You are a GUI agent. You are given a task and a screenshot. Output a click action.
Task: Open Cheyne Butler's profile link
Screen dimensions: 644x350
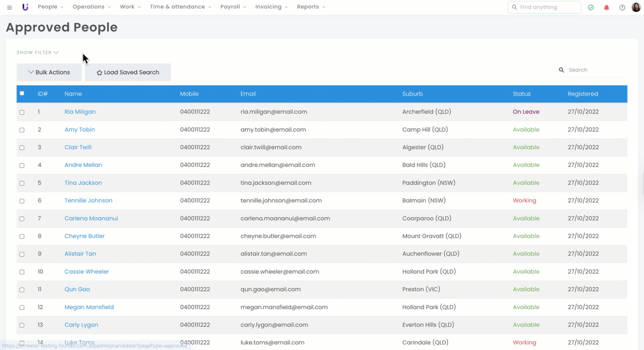pos(84,236)
